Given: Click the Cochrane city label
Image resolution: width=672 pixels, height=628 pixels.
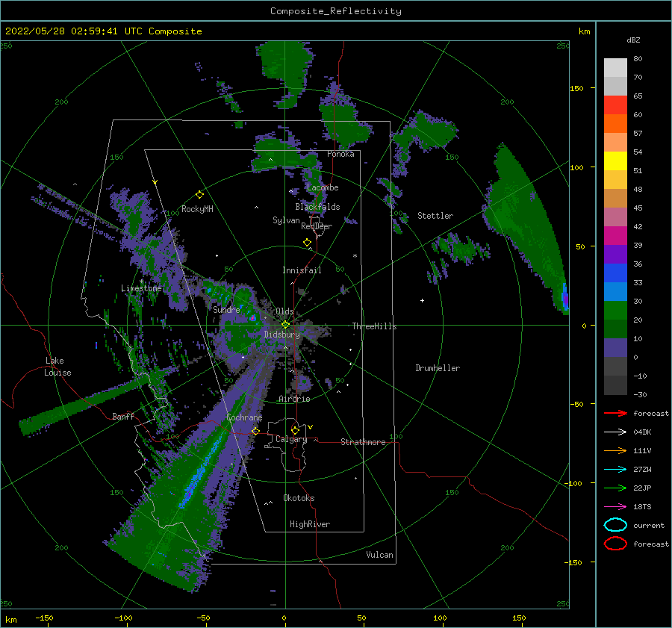Looking at the screenshot, I should 244,417.
